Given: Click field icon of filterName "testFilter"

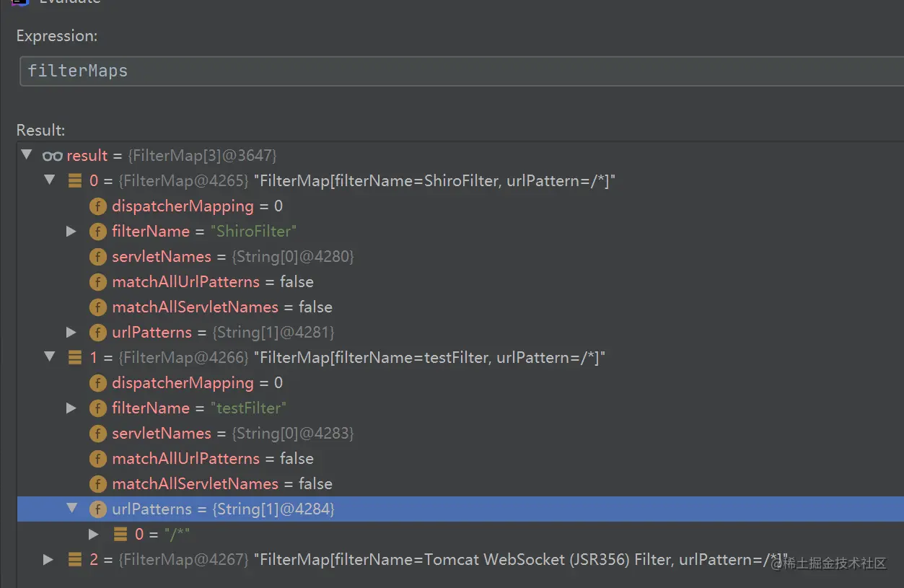Looking at the screenshot, I should click(98, 408).
